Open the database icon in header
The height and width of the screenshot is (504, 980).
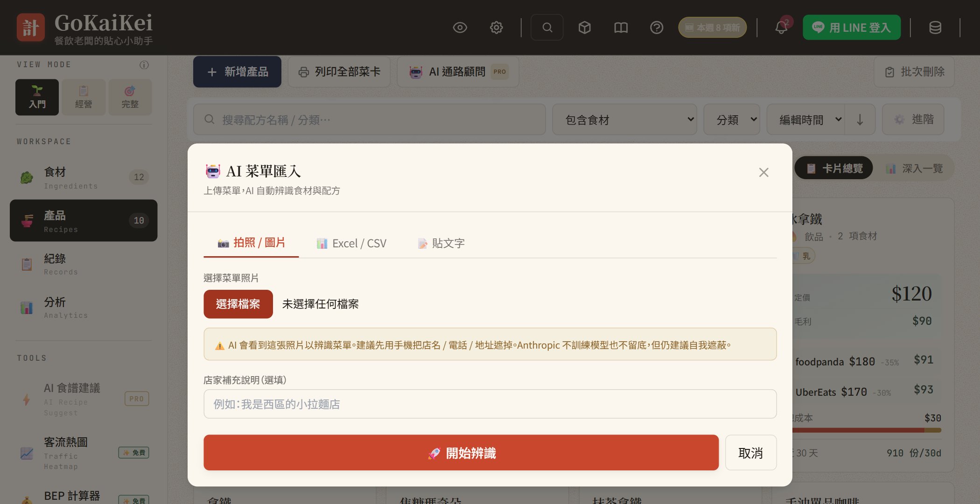click(935, 28)
